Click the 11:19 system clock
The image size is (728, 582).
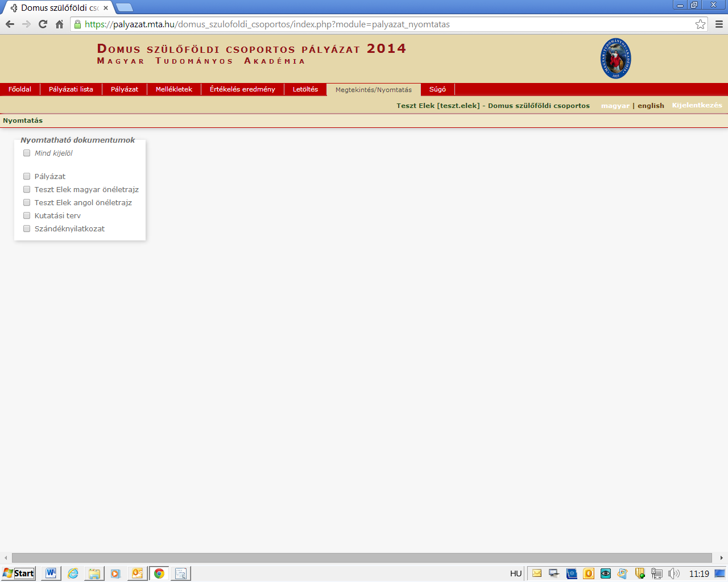pyautogui.click(x=699, y=573)
